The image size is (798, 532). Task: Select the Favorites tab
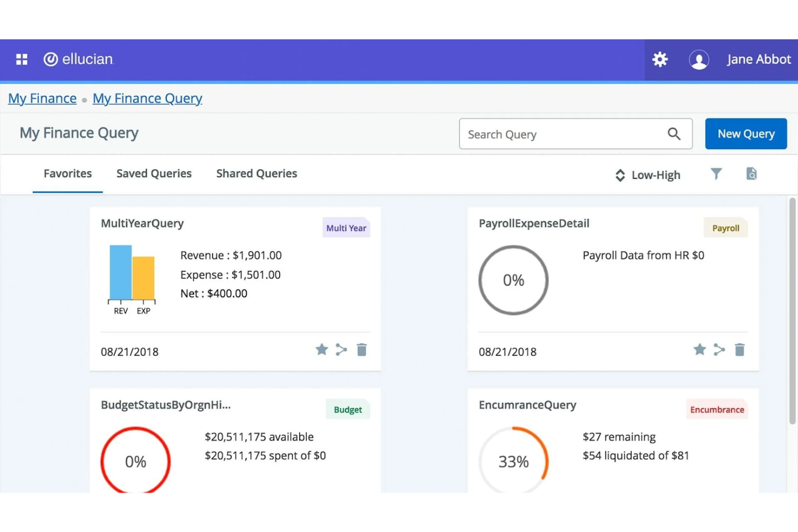pyautogui.click(x=67, y=174)
